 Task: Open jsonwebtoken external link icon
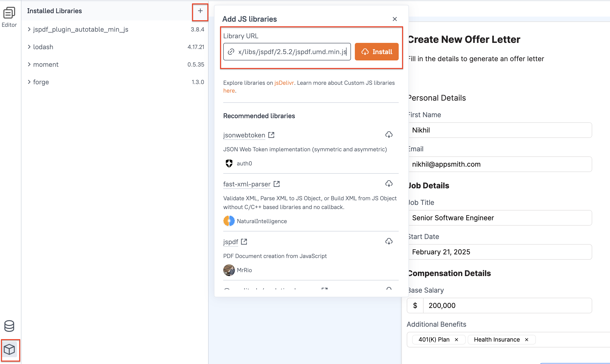pos(271,135)
